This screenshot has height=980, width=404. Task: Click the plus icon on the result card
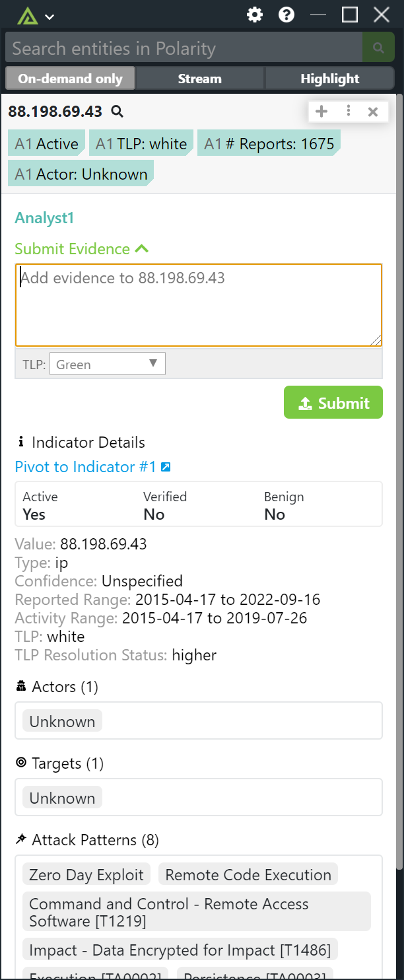(321, 112)
